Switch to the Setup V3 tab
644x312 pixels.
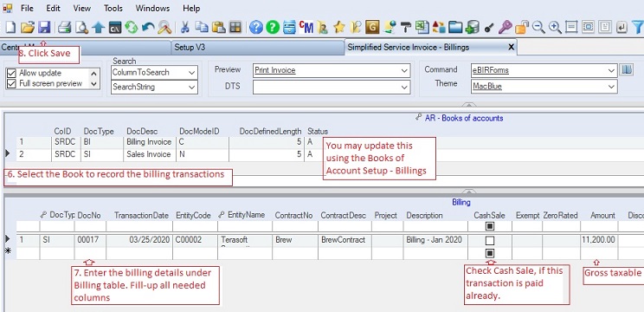(x=258, y=48)
